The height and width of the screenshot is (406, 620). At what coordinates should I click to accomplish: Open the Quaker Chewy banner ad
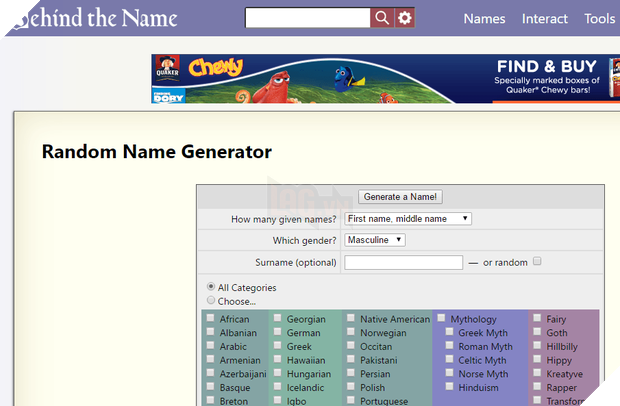[x=385, y=79]
